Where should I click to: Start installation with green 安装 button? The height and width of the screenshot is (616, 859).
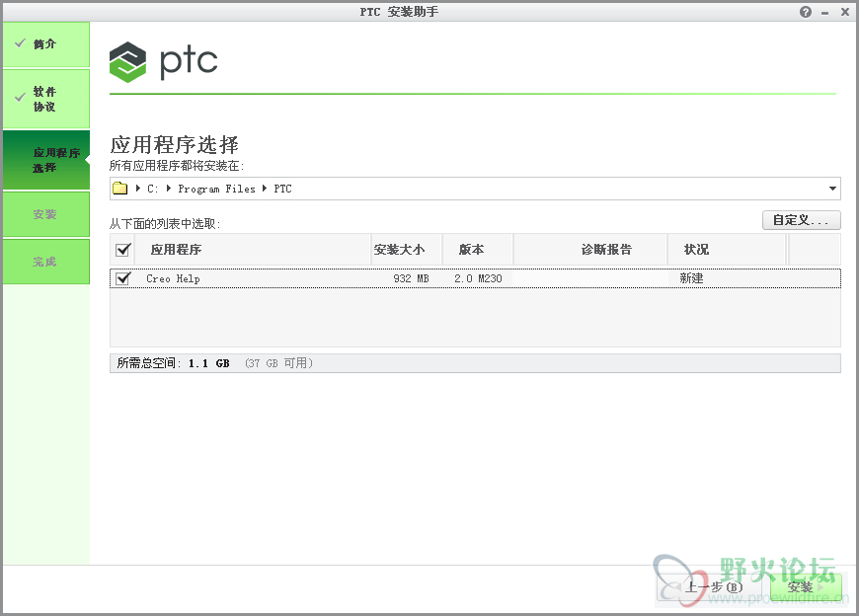tap(806, 587)
